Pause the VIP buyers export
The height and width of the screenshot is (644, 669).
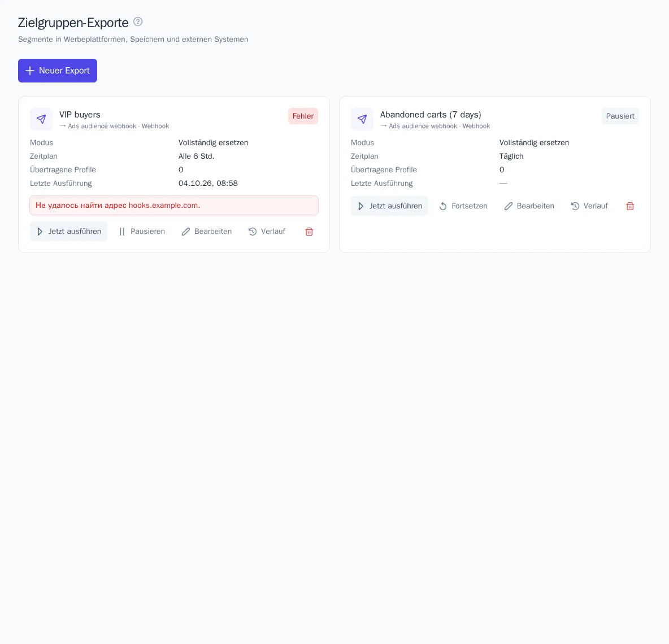pyautogui.click(x=142, y=232)
